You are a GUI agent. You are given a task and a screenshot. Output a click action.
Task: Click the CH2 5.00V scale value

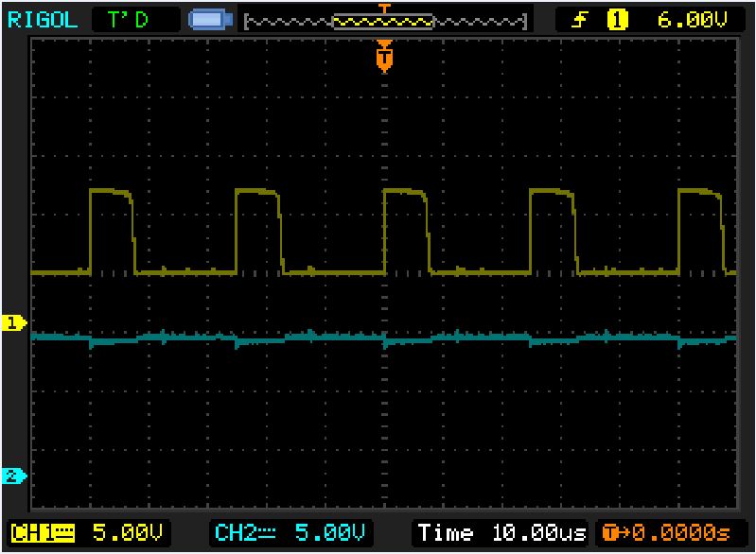(330, 533)
